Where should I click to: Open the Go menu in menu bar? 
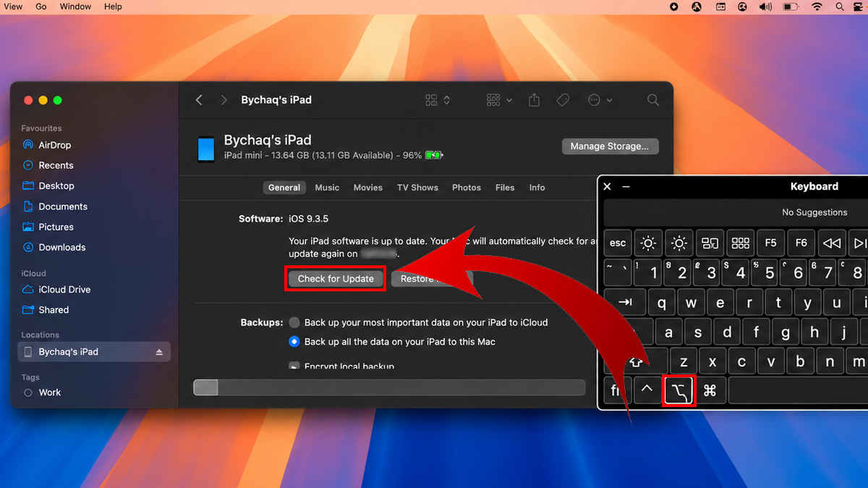41,7
